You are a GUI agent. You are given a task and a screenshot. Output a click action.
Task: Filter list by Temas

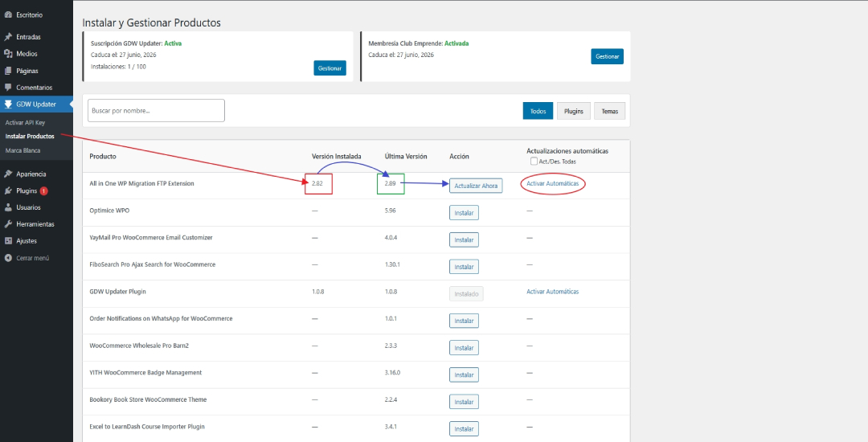click(x=609, y=111)
